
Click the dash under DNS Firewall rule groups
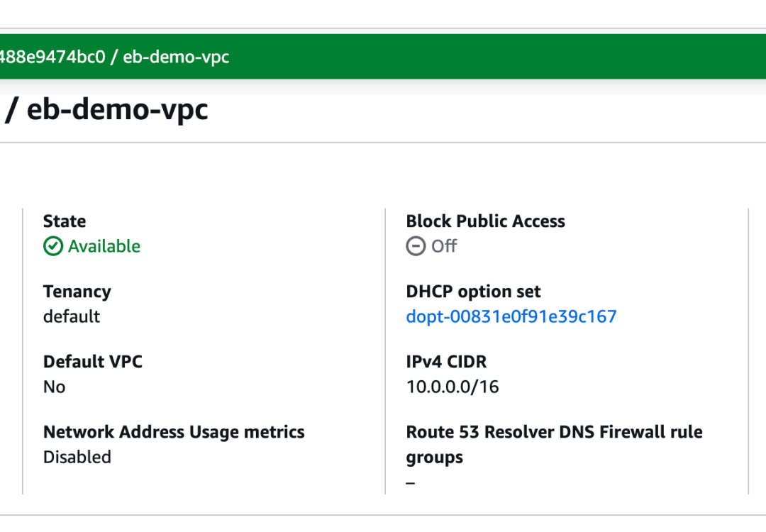pos(411,483)
